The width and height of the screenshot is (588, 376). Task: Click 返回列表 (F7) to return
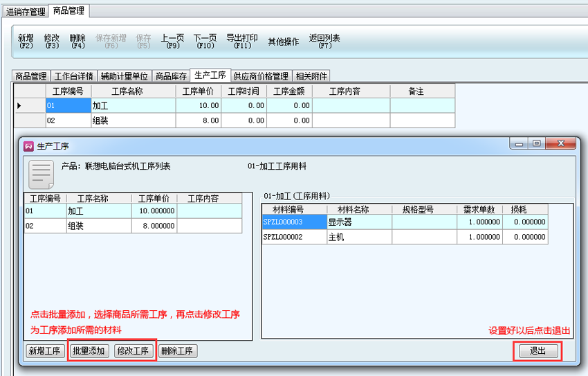[x=324, y=42]
